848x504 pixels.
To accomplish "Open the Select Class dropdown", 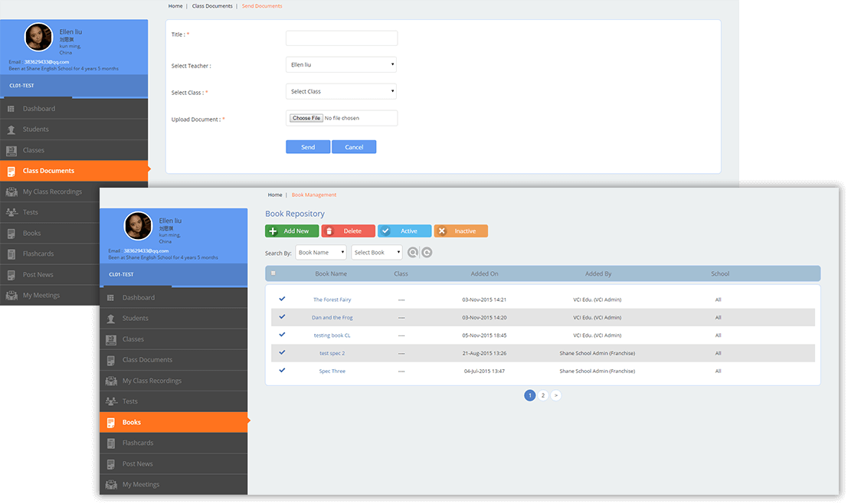I will pyautogui.click(x=341, y=91).
